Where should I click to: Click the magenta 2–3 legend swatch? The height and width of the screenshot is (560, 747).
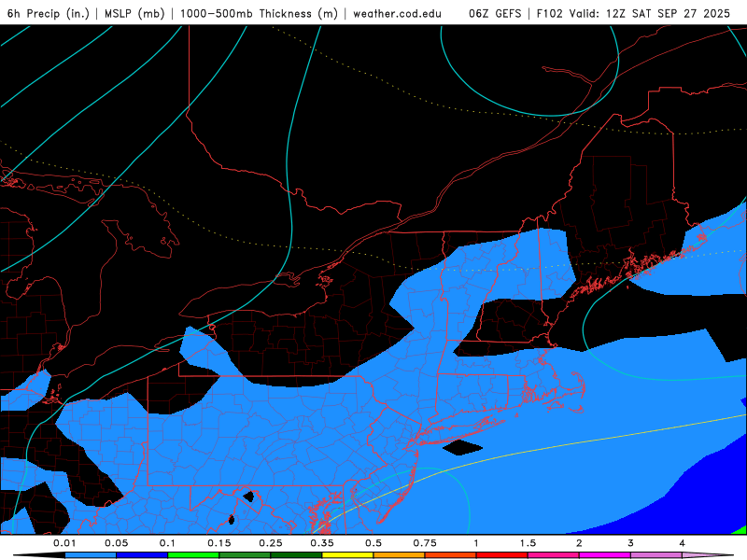[x=605, y=555]
